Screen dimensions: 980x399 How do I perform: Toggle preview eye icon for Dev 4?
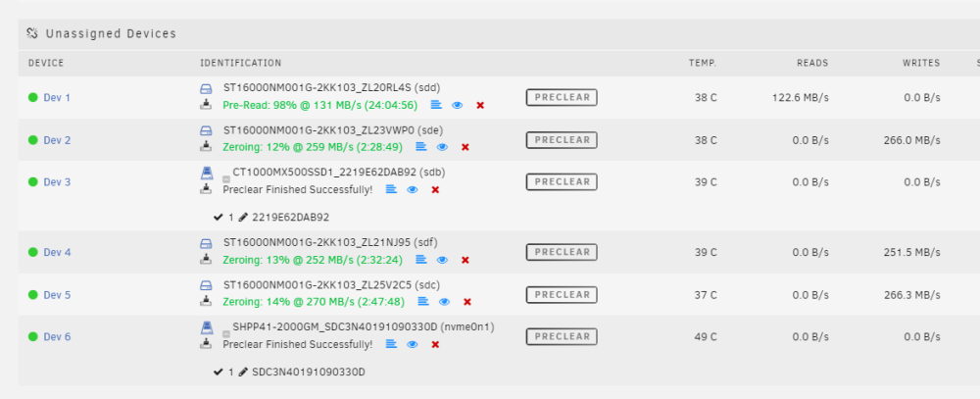tap(443, 260)
